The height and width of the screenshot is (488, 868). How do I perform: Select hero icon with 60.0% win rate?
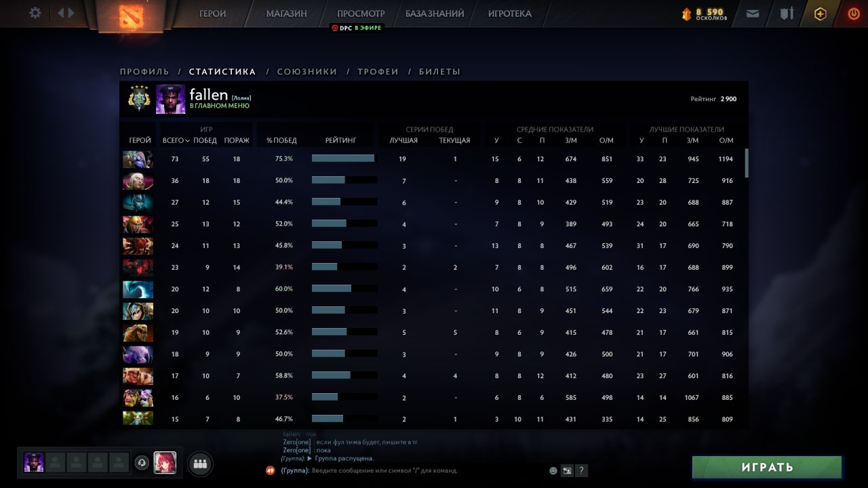point(138,289)
